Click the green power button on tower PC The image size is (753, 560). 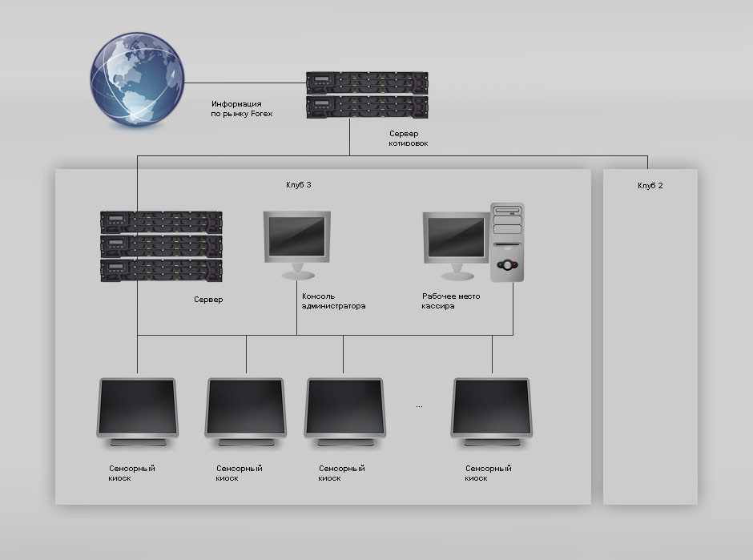[501, 264]
